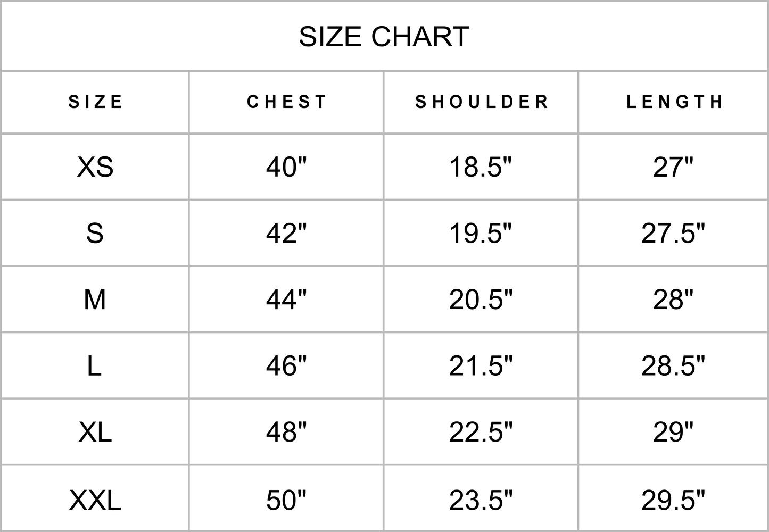
Task: Select the CHEST column header
Action: point(287,102)
